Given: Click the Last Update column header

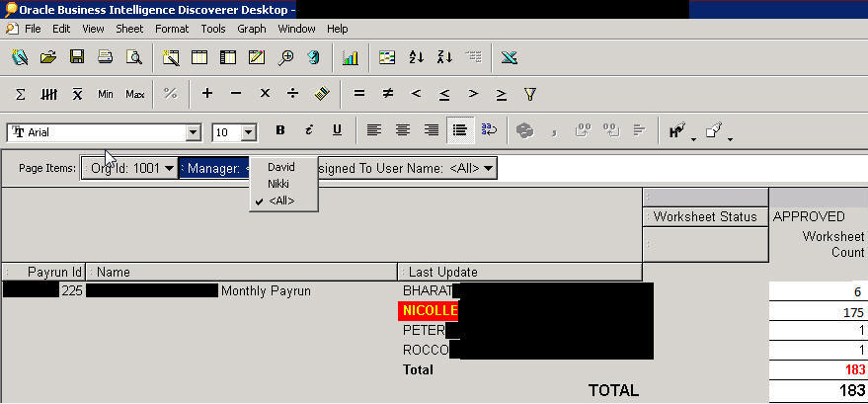Looking at the screenshot, I should point(520,272).
